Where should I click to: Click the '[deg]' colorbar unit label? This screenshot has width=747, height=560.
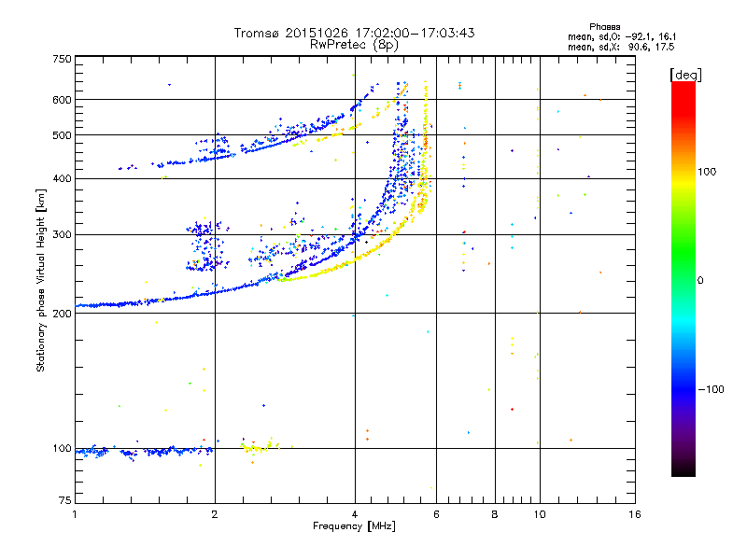tap(685, 75)
